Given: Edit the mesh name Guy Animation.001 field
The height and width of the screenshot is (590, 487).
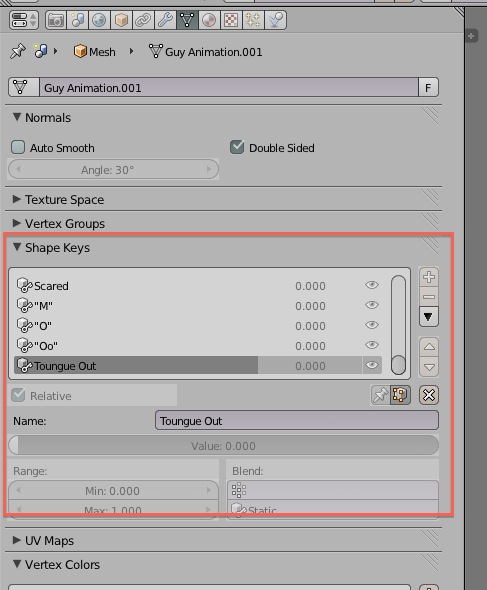Looking at the screenshot, I should click(229, 87).
